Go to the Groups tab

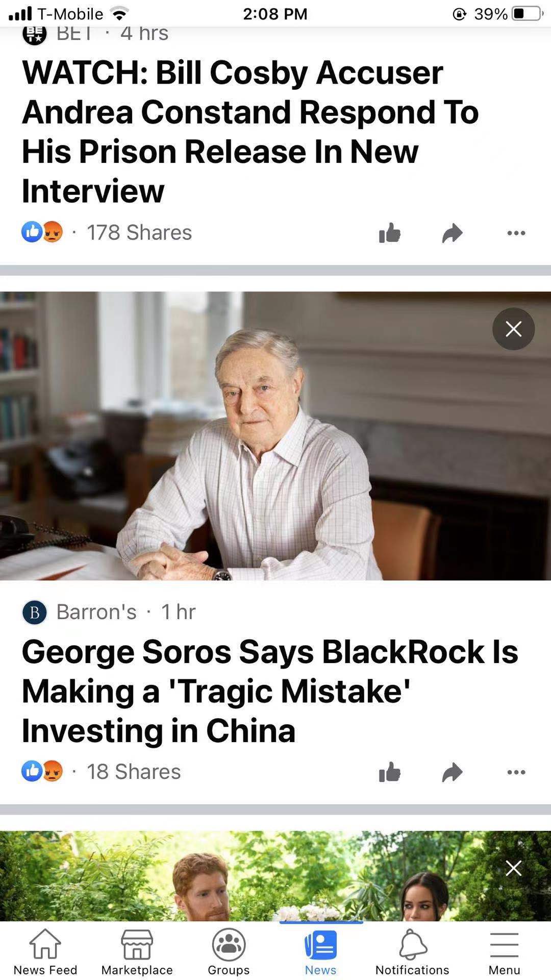pyautogui.click(x=229, y=951)
